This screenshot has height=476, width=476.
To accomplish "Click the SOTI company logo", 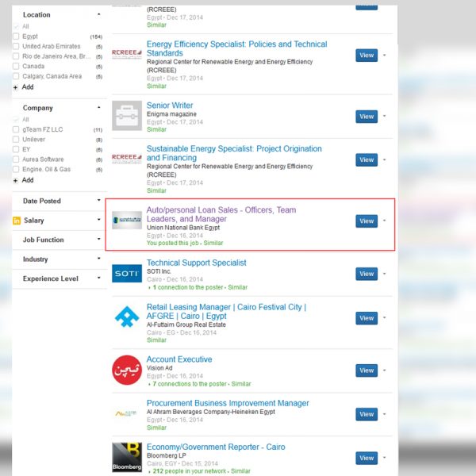I will [127, 273].
